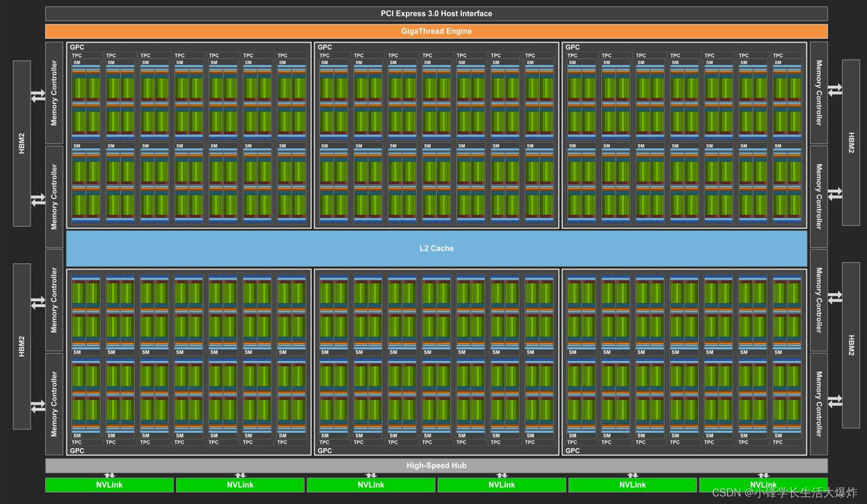Select topmost Memory Controller on left side
This screenshot has height=504, width=867.
(x=54, y=93)
